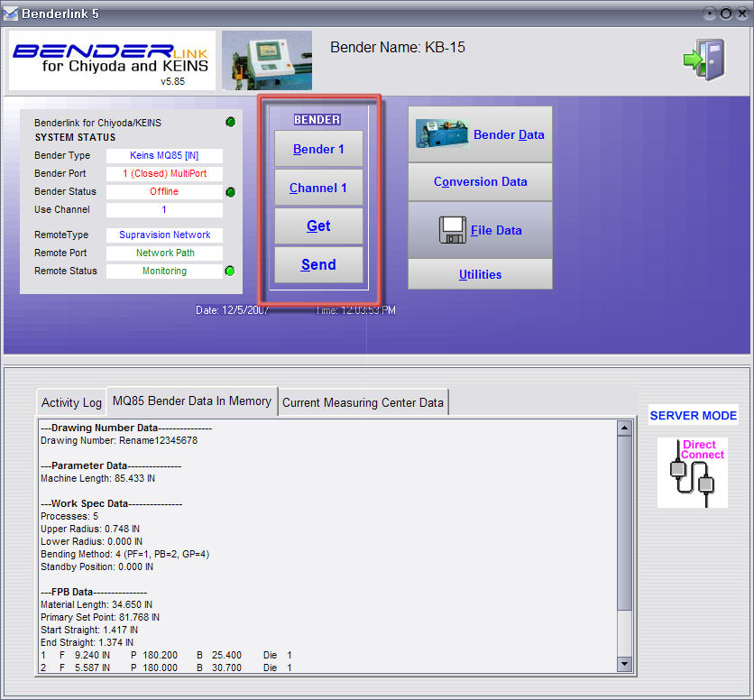Click the scrollbar down arrow in data list
Image resolution: width=754 pixels, height=700 pixels.
pyautogui.click(x=624, y=664)
